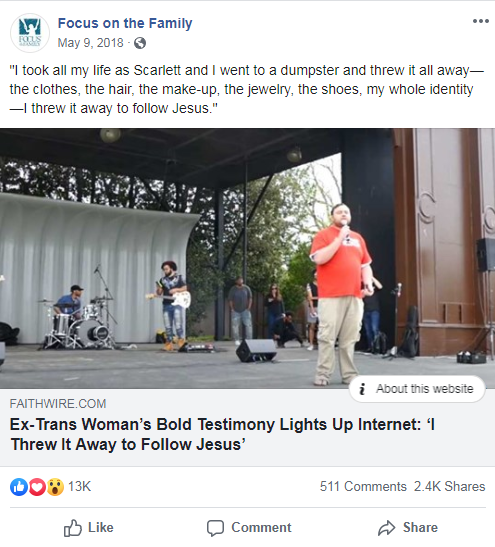View the 13K reactions count
This screenshot has height=547, width=495.
coord(79,486)
